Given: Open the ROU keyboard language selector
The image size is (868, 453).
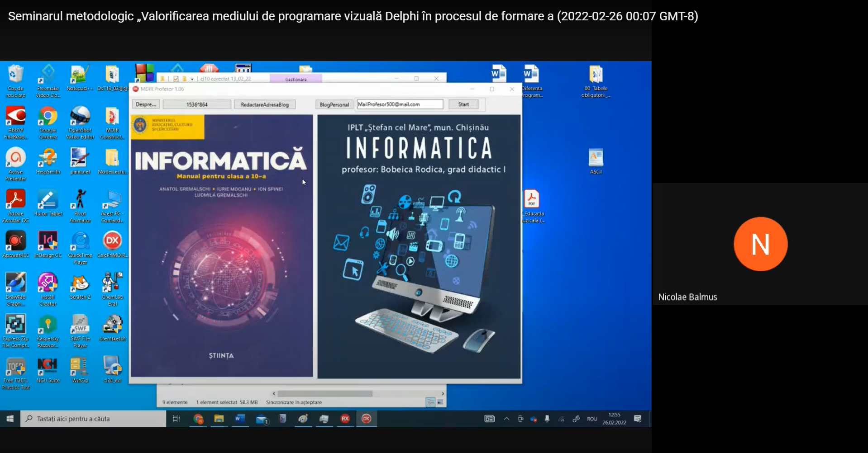Looking at the screenshot, I should tap(591, 419).
